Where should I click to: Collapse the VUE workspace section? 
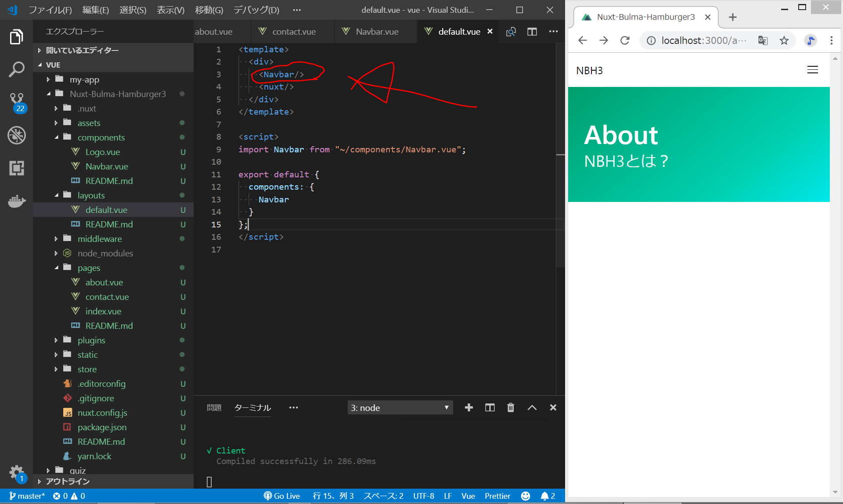[x=113, y=65]
